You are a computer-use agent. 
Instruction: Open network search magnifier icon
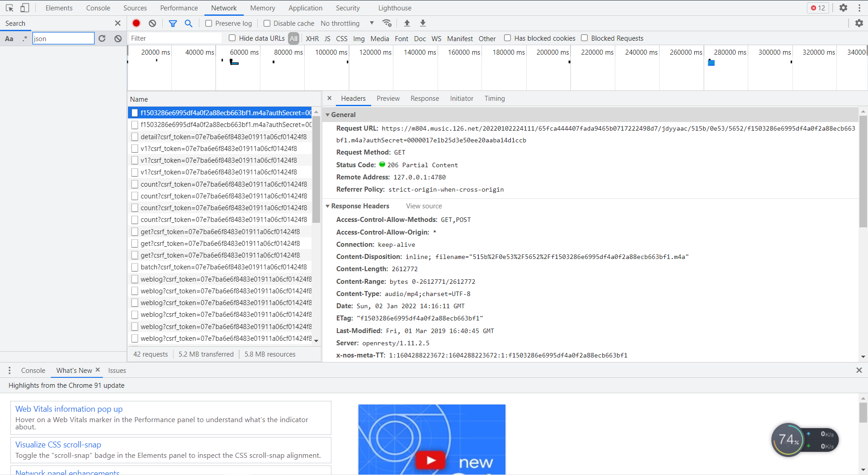point(189,23)
